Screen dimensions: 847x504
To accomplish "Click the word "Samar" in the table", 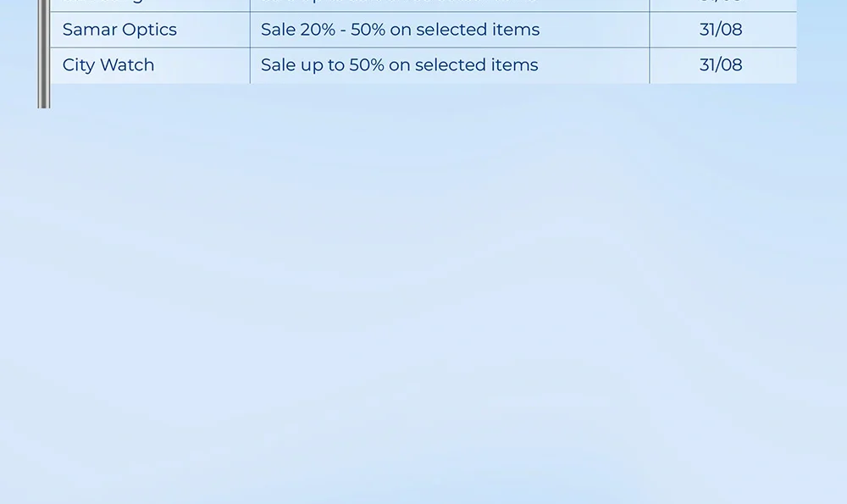I will tap(90, 30).
